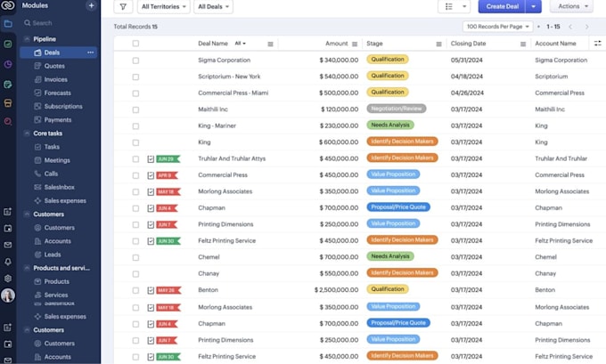Select the Maithili Inc row checkbox
The image size is (606, 364).
click(135, 109)
